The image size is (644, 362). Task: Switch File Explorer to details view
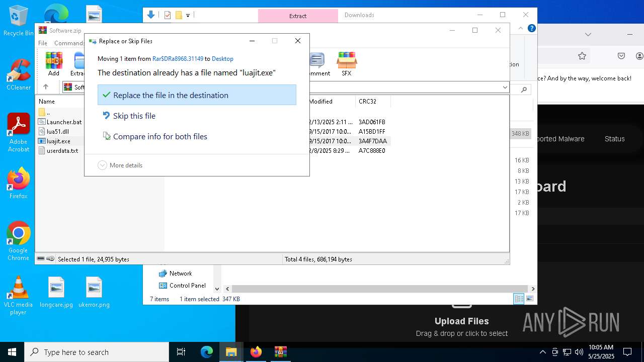518,299
